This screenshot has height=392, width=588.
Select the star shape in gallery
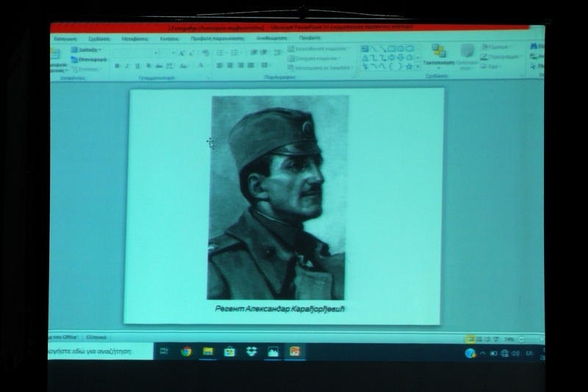(x=409, y=66)
